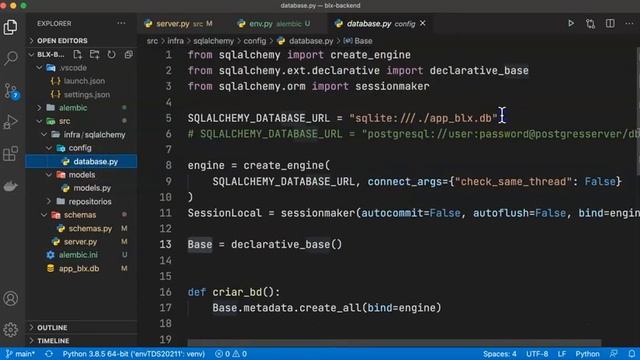Create a new folder in BLX-B explorer
This screenshot has height=360, width=640.
[94, 54]
